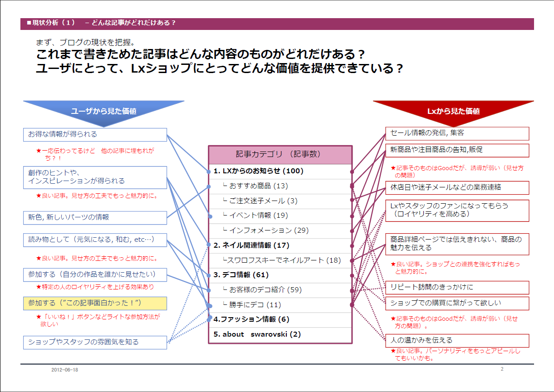Viewport: 554px width, 392px height.
Task: Click the '記事カテゴリ (記事数)' table header
Action: 280,155
